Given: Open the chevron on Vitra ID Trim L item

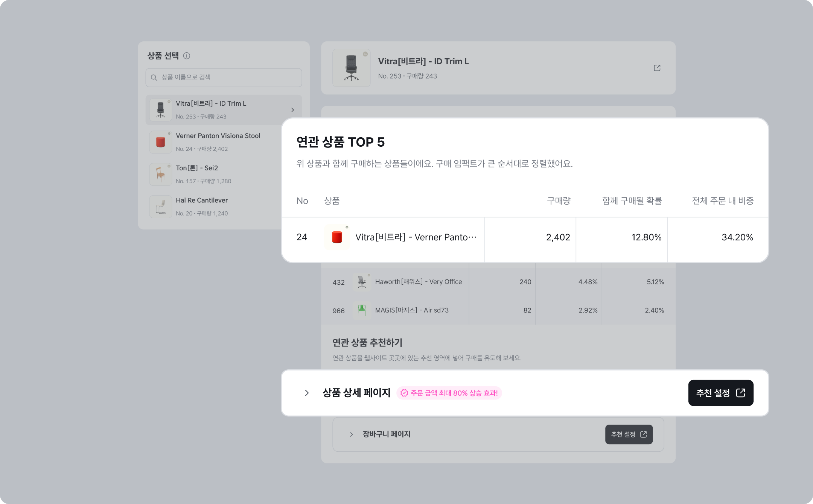Looking at the screenshot, I should coord(292,110).
